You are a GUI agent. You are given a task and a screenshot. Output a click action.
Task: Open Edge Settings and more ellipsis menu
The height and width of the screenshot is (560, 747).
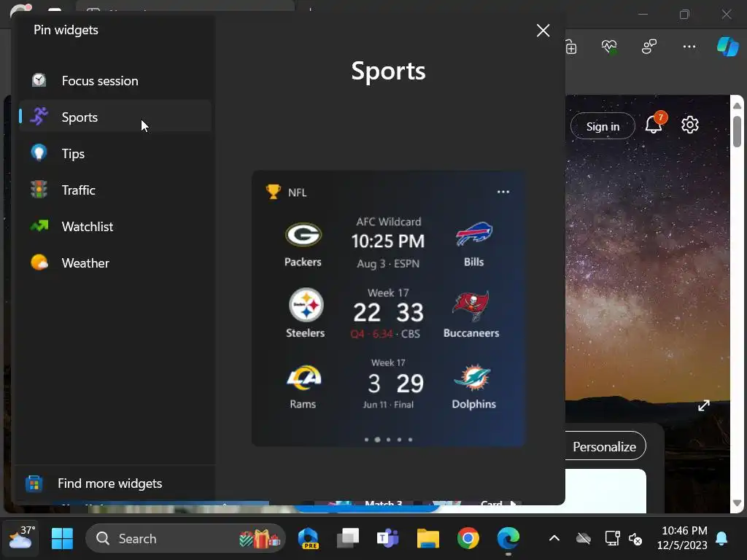(689, 47)
